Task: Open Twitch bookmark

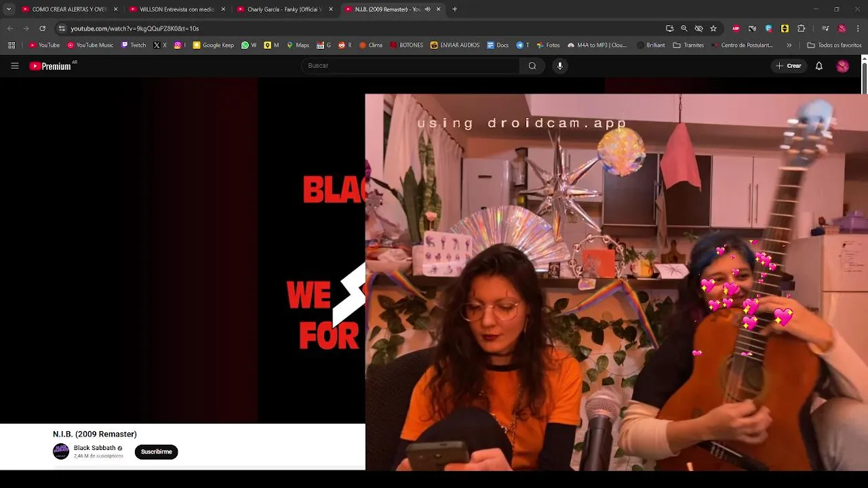Action: click(134, 45)
